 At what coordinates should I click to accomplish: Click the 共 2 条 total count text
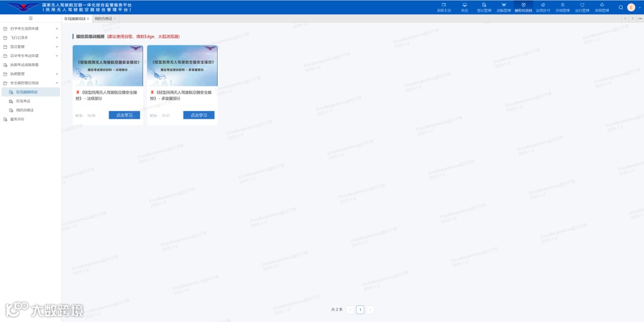[337, 309]
